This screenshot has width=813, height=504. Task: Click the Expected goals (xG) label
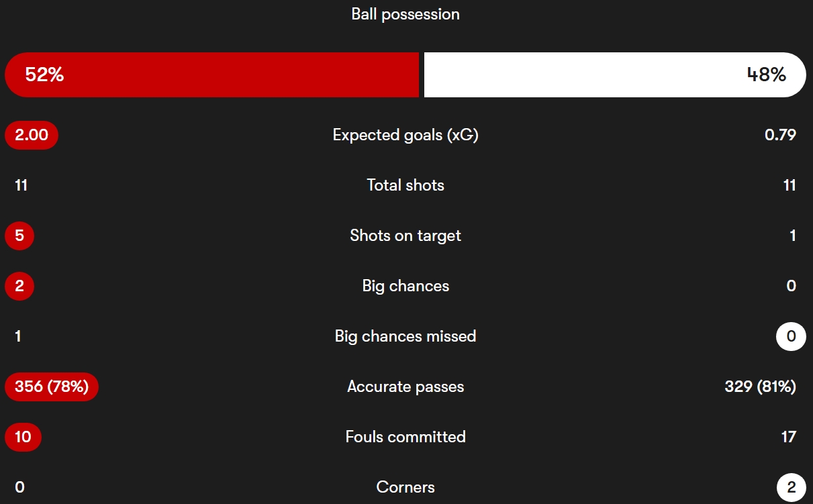click(x=405, y=135)
